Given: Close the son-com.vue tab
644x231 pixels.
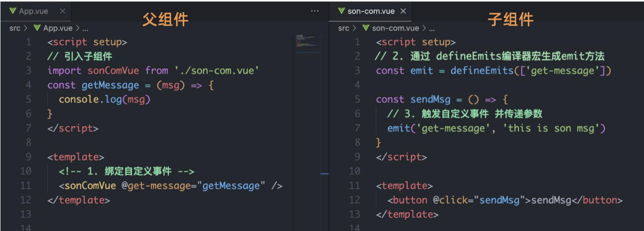Looking at the screenshot, I should [403, 11].
